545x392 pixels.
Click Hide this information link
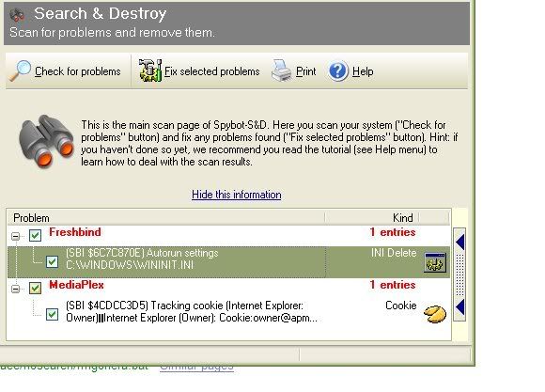pos(237,195)
